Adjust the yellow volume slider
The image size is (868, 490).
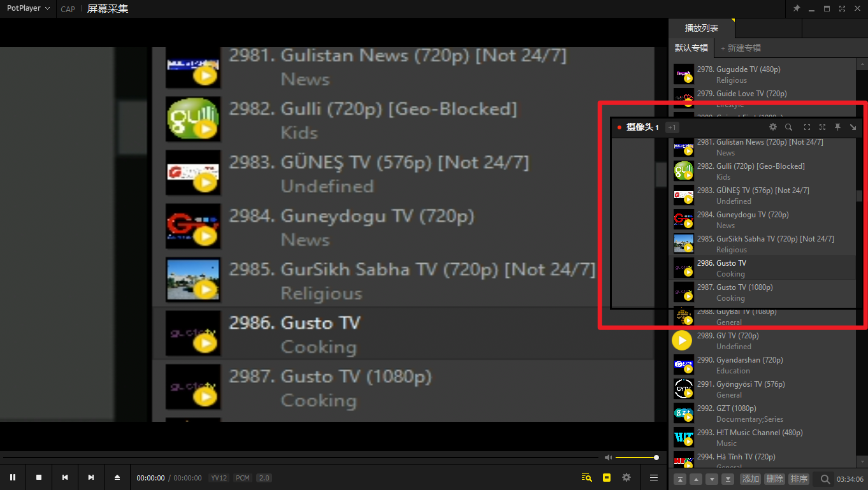637,458
